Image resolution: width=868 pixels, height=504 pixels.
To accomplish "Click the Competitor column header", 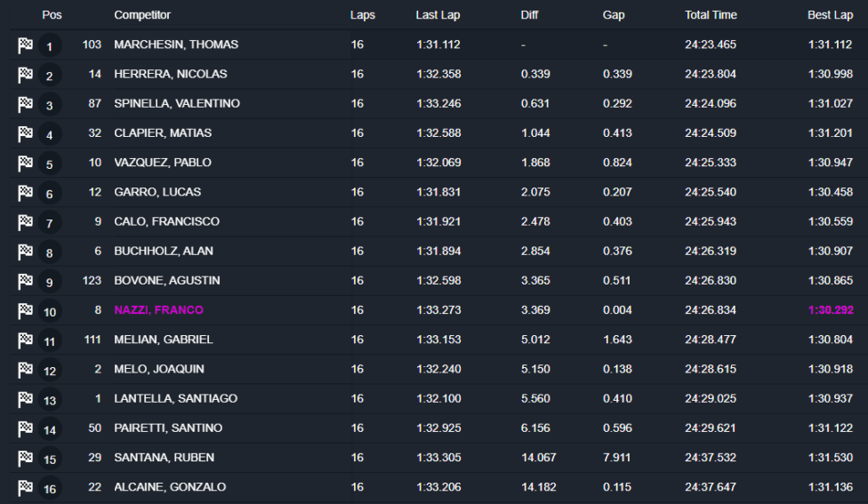I will click(x=142, y=15).
